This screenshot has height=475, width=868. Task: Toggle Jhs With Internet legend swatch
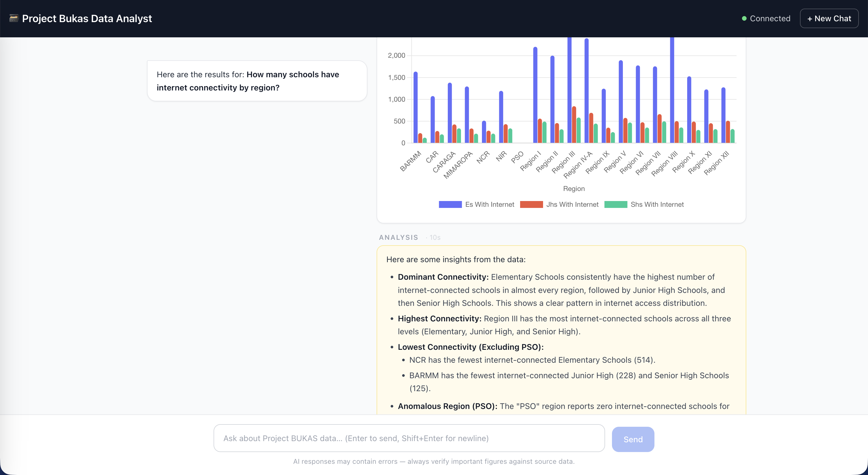[531, 204]
